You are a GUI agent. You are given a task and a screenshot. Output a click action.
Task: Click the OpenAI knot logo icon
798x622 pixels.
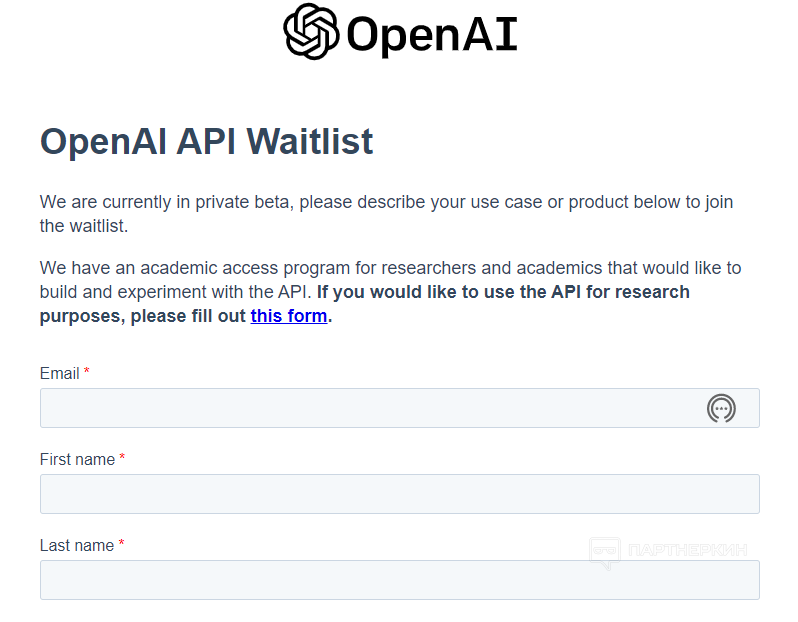[x=311, y=32]
